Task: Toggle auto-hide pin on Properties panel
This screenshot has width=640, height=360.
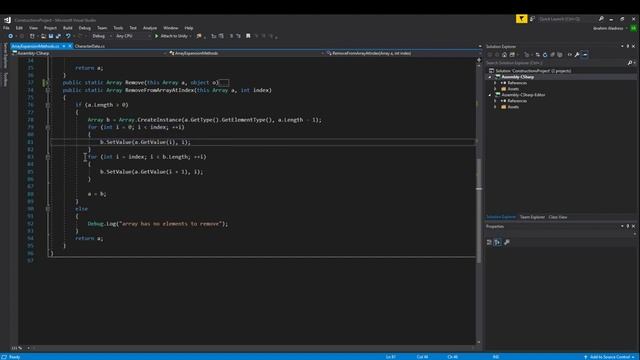Action: pos(628,226)
